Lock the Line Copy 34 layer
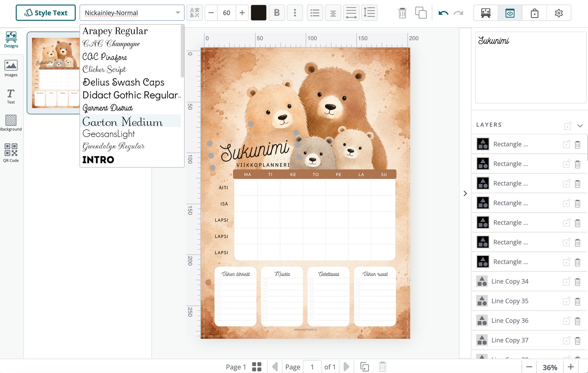The height and width of the screenshot is (373, 588). pos(566,282)
